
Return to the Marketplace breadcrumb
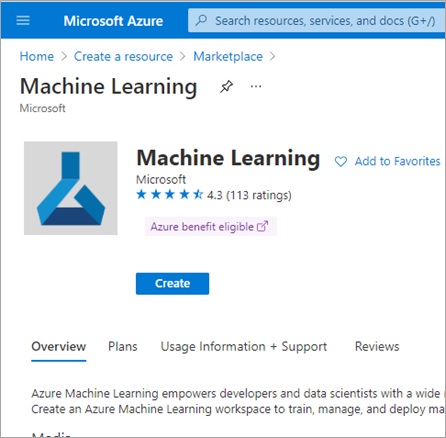[228, 56]
